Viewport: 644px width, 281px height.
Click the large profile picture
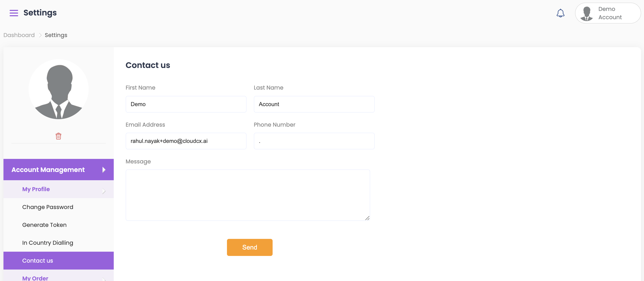[x=59, y=89]
